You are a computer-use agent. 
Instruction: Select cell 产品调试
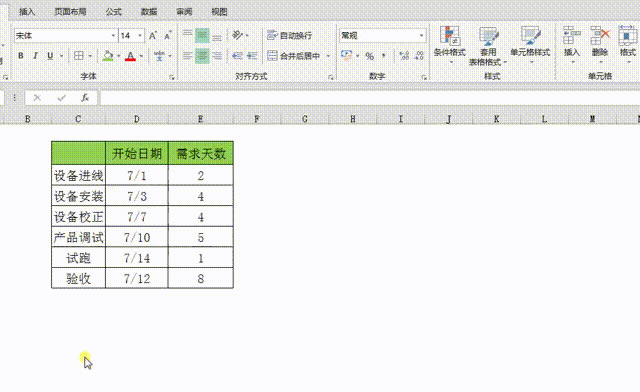tap(78, 237)
